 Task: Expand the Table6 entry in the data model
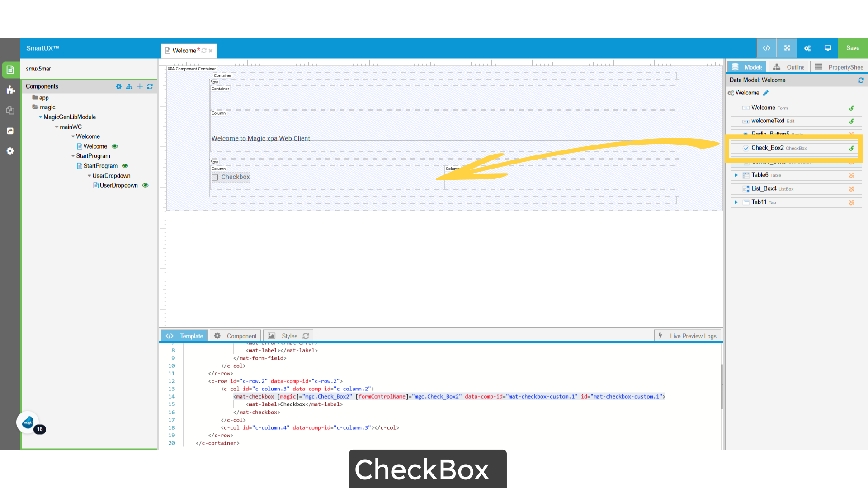click(x=737, y=175)
